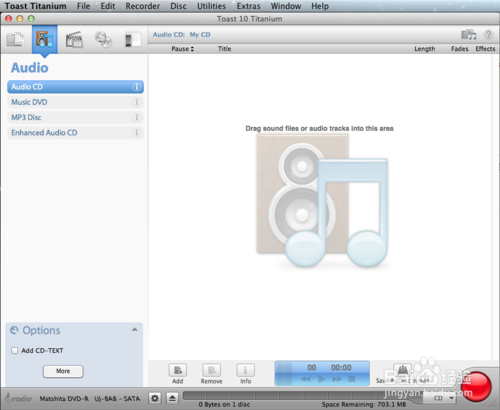This screenshot has width=500, height=410.
Task: Show info for Enhanced Audio CD format
Action: 136,133
